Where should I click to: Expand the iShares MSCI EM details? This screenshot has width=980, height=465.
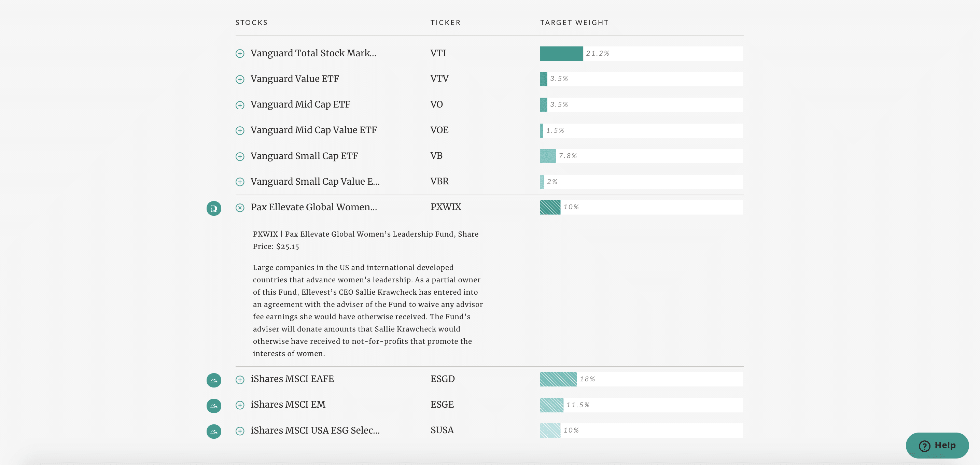240,405
